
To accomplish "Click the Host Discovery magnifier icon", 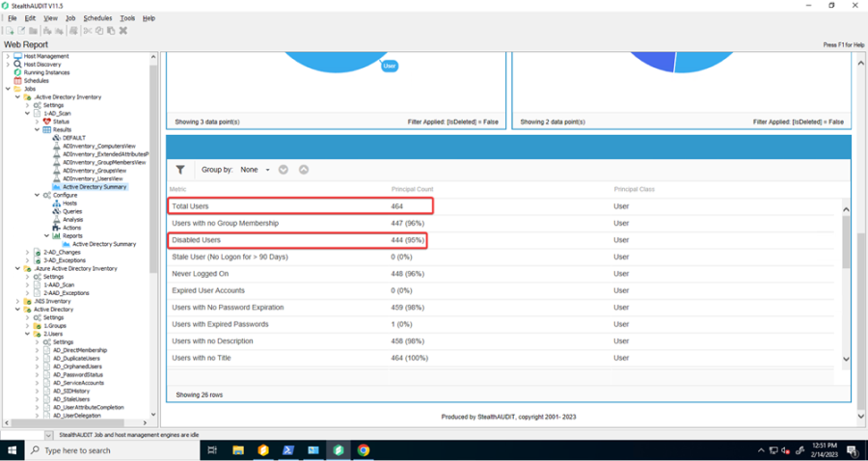I will click(x=17, y=65).
